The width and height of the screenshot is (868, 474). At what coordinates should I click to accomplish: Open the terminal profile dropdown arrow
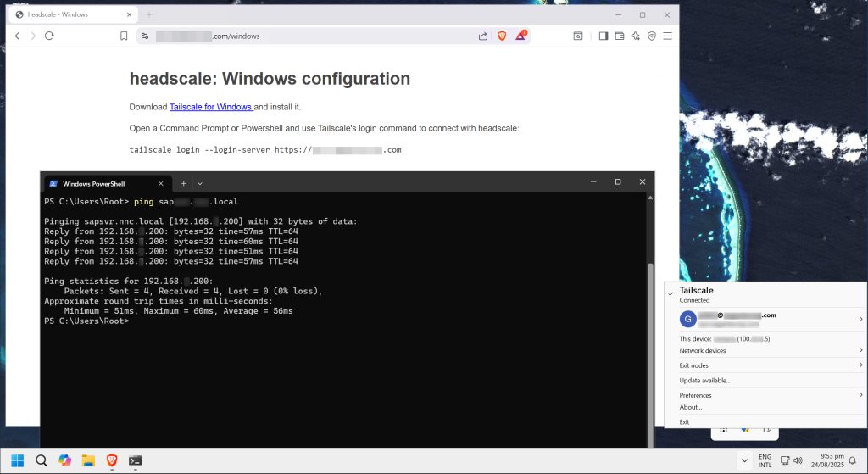coord(200,184)
